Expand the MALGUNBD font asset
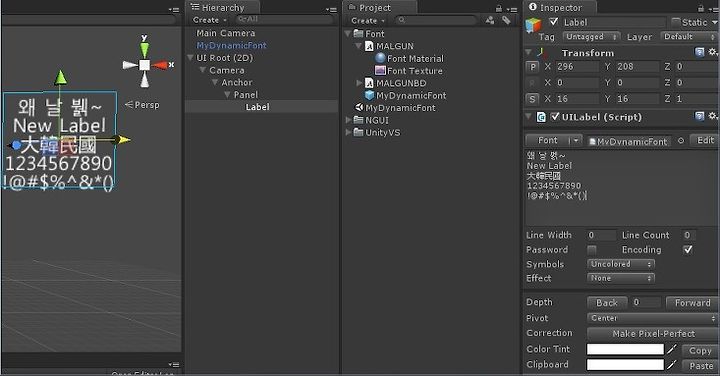This screenshot has height=376, width=720. click(359, 83)
